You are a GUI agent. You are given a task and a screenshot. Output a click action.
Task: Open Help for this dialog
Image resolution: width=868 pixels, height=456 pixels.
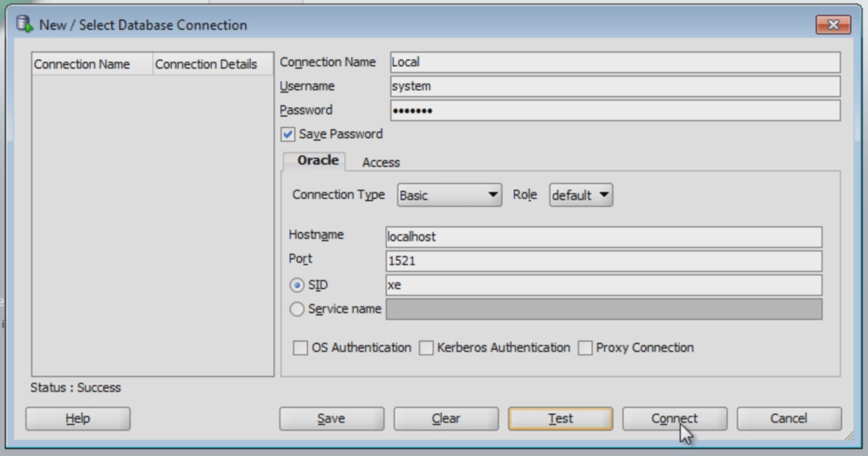(78, 419)
